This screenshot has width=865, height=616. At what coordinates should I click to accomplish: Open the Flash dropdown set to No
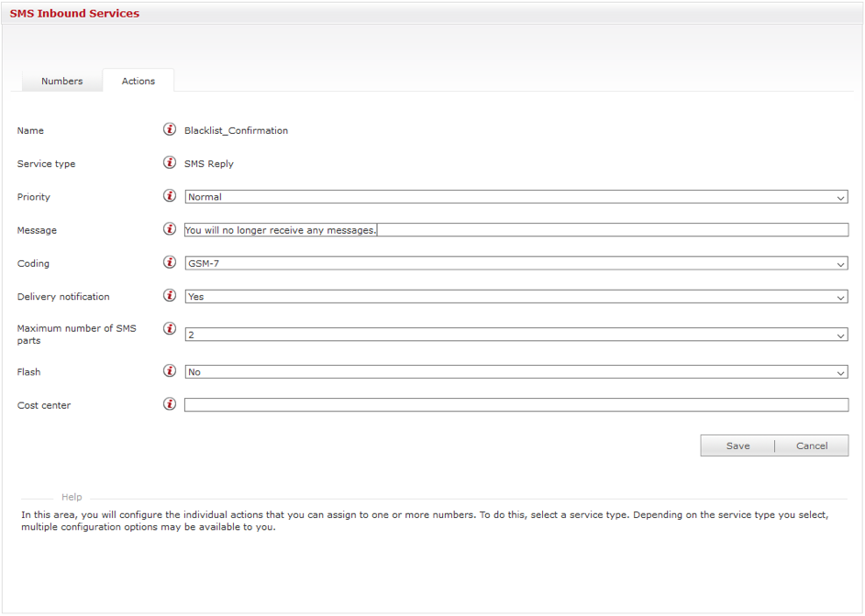point(516,372)
